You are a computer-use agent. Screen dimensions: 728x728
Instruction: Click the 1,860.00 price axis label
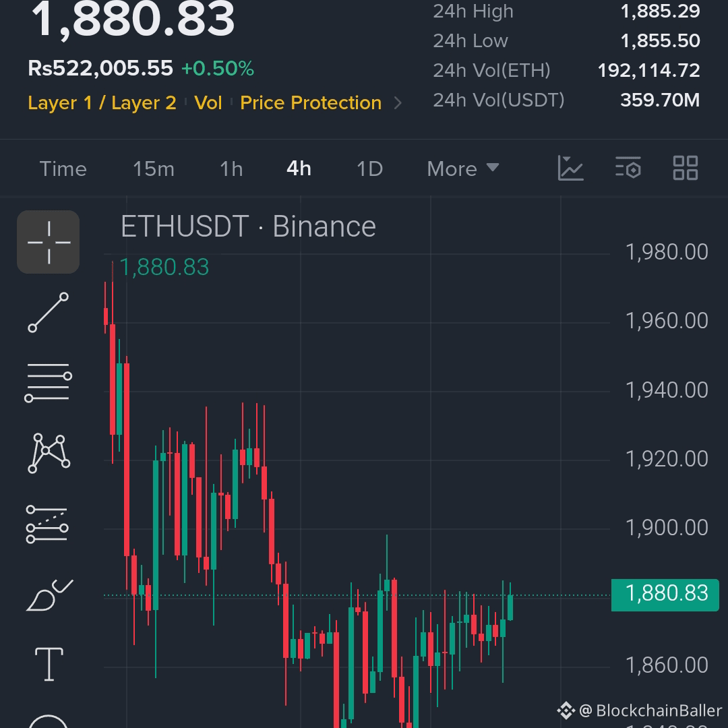click(667, 665)
